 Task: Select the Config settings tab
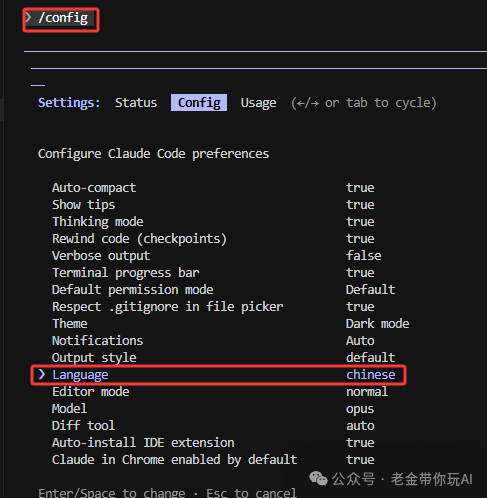199,103
